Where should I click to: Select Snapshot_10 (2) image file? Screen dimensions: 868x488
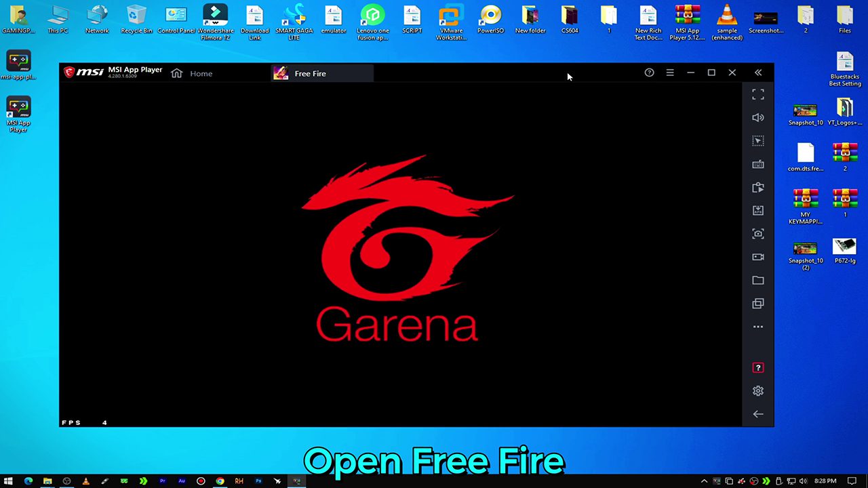coord(806,255)
